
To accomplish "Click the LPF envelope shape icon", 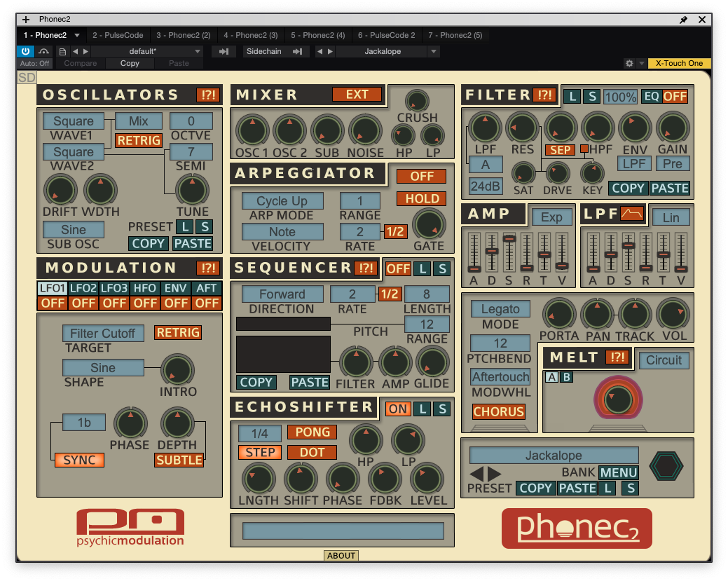I will point(632,214).
